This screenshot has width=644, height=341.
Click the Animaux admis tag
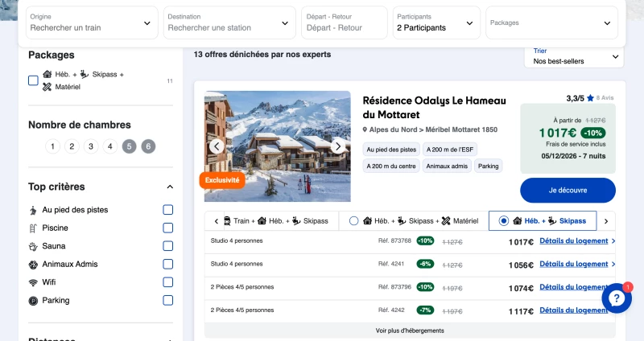pyautogui.click(x=447, y=166)
